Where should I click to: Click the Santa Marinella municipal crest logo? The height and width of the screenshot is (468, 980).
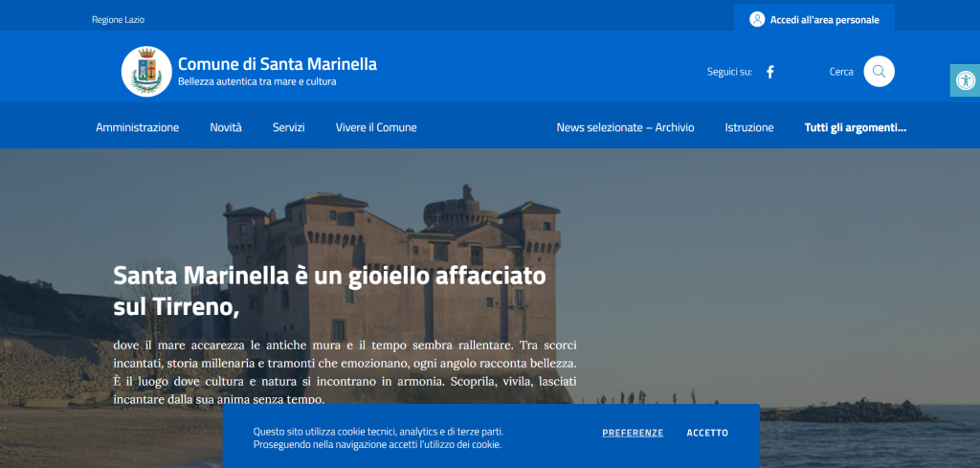[146, 72]
